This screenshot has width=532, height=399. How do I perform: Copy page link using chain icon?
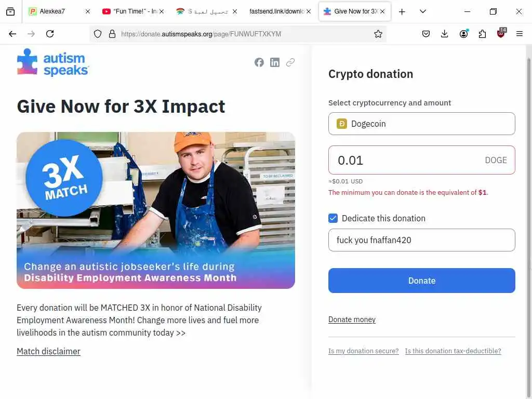click(290, 62)
